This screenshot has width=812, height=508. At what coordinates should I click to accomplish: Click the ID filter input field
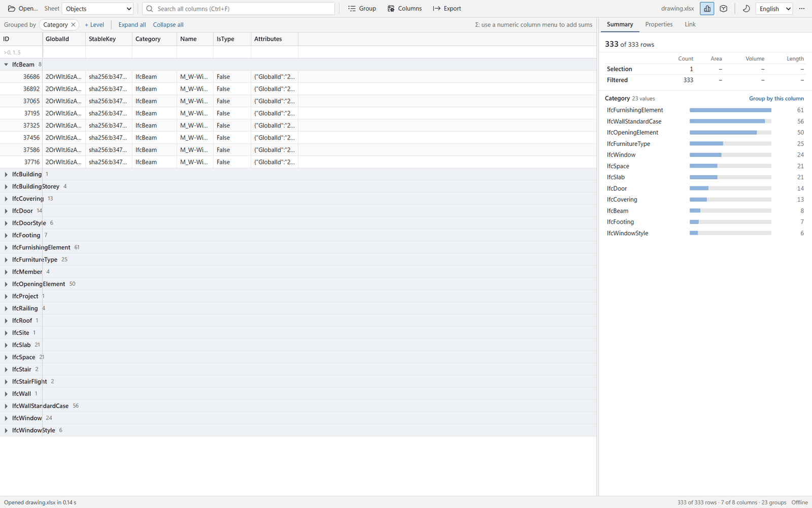click(21, 52)
